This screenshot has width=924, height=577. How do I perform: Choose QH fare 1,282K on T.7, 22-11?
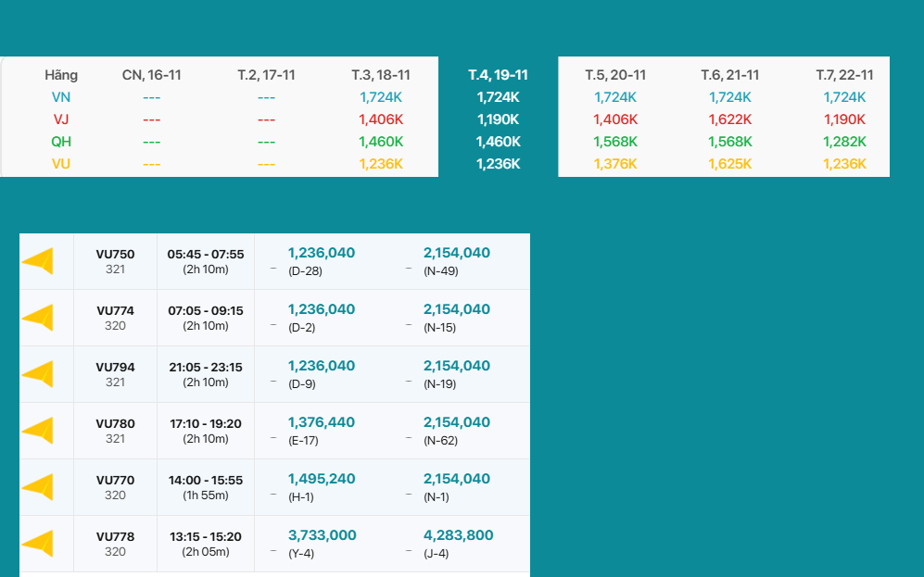pos(844,142)
